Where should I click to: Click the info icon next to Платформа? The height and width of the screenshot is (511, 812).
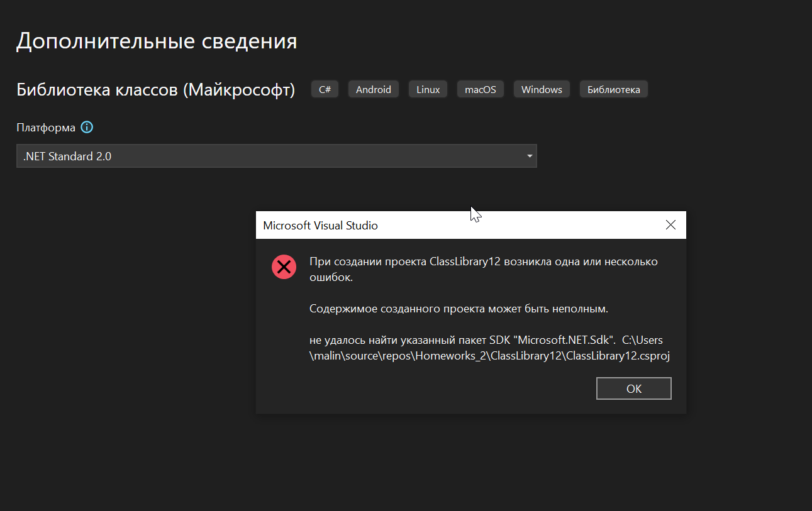click(x=87, y=128)
